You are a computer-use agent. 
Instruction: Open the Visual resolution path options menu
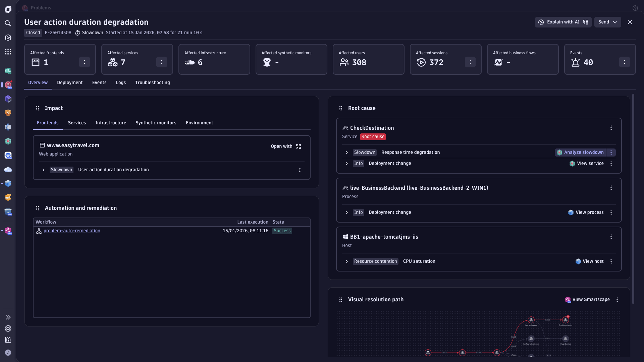tap(617, 300)
